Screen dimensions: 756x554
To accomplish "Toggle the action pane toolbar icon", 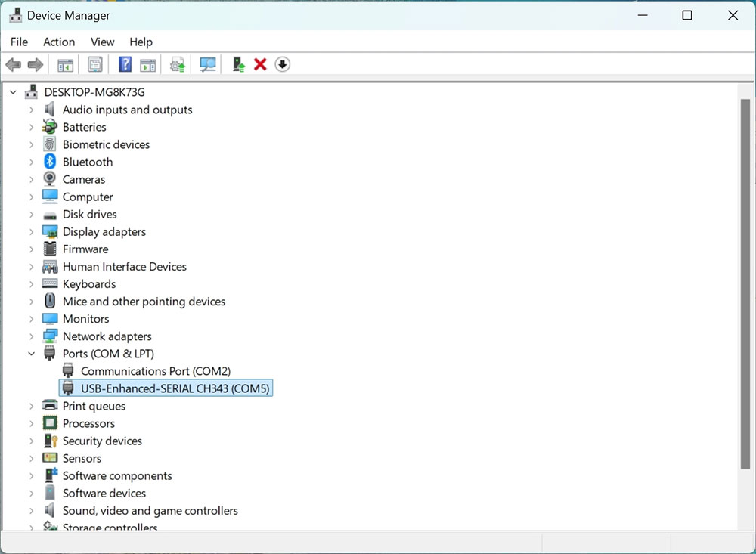I will [x=148, y=64].
